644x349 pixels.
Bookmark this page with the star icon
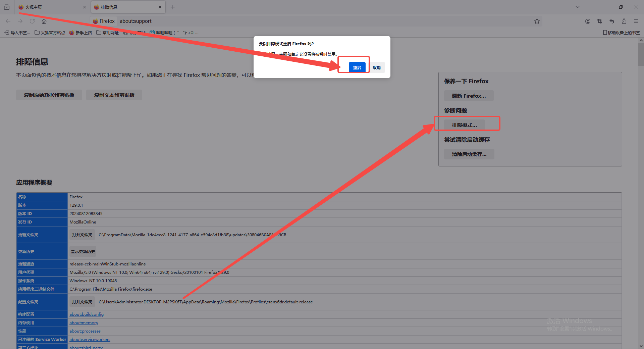click(x=537, y=21)
